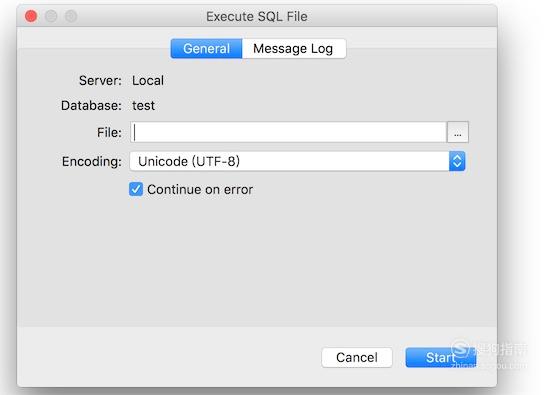Click the blue up-down arrows of the Encoding selector
This screenshot has width=551, height=395.
pos(457,161)
